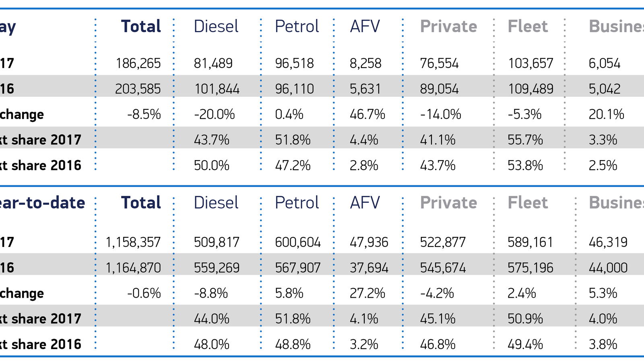Select the AFV change cell 46.7%
This screenshot has height=362, width=644.
(367, 114)
